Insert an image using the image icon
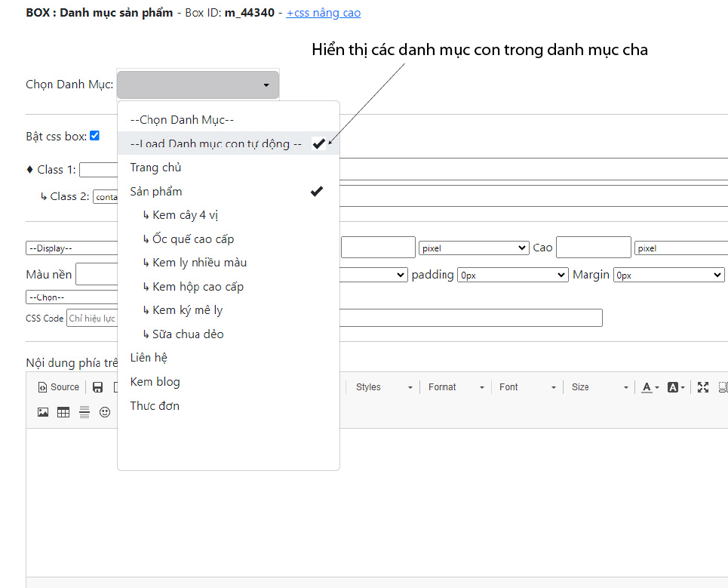The image size is (728, 588). click(x=43, y=412)
